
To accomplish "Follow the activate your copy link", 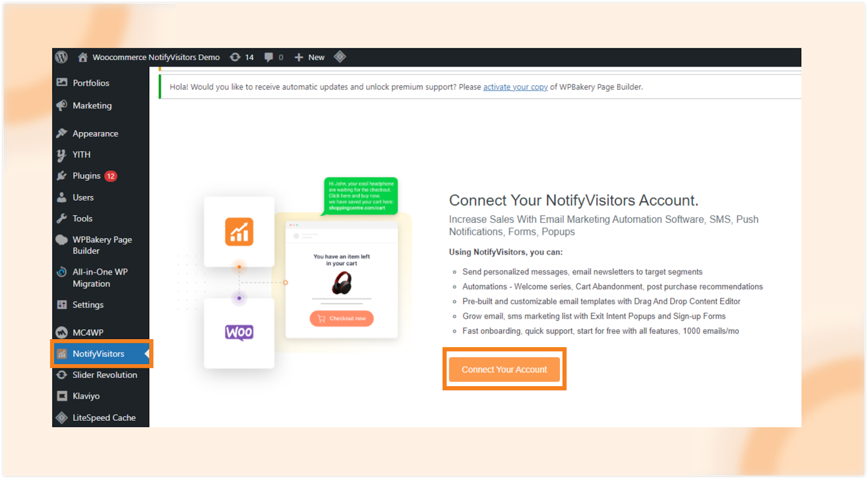I will click(515, 87).
